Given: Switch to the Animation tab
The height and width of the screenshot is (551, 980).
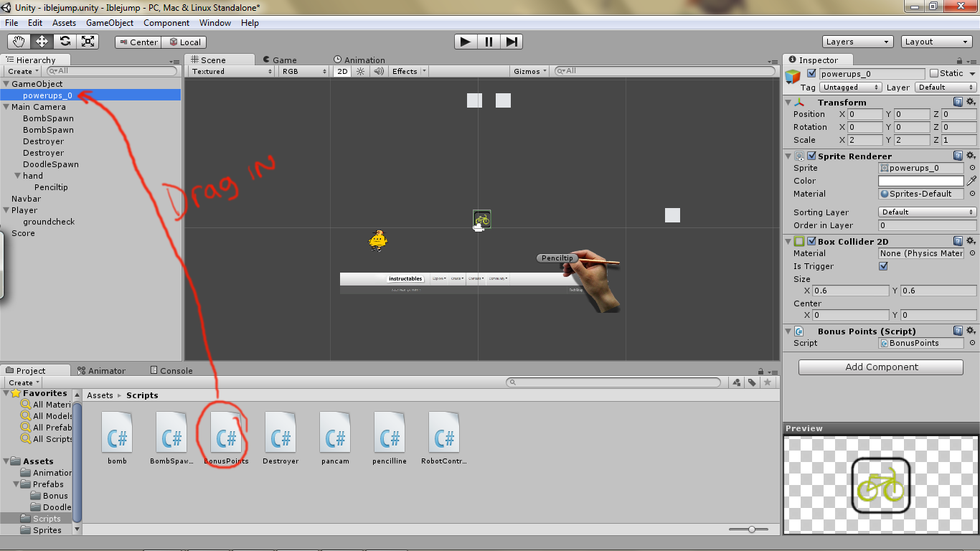Looking at the screenshot, I should coord(359,60).
